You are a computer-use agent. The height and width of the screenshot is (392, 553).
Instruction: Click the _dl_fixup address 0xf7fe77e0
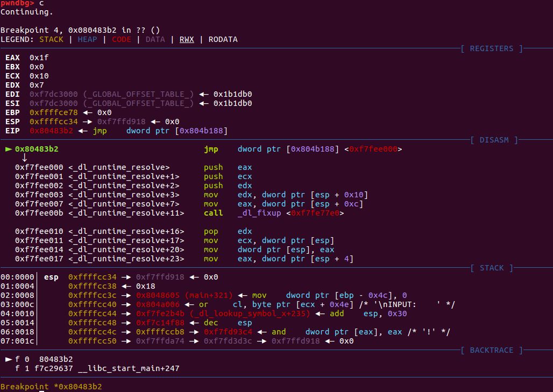coord(315,213)
